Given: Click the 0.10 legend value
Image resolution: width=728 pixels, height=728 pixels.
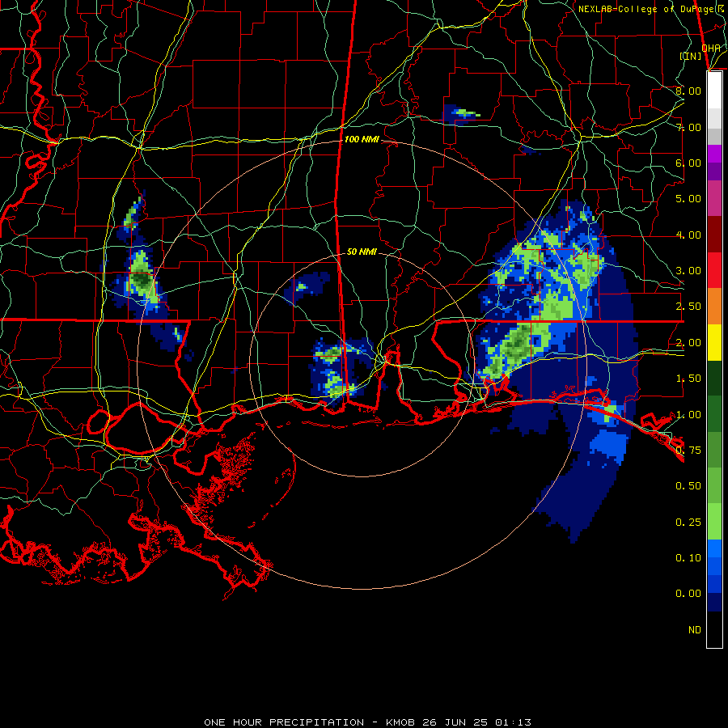Looking at the screenshot, I should point(688,558).
